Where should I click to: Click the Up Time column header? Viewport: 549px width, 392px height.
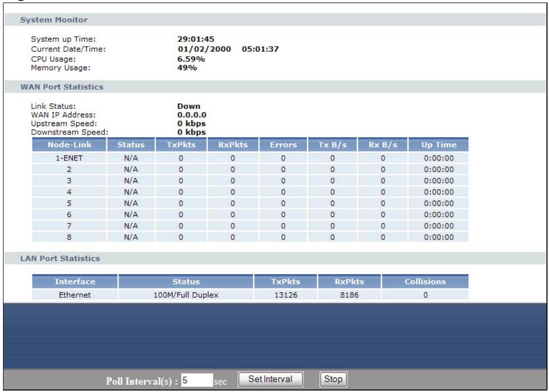tap(439, 145)
